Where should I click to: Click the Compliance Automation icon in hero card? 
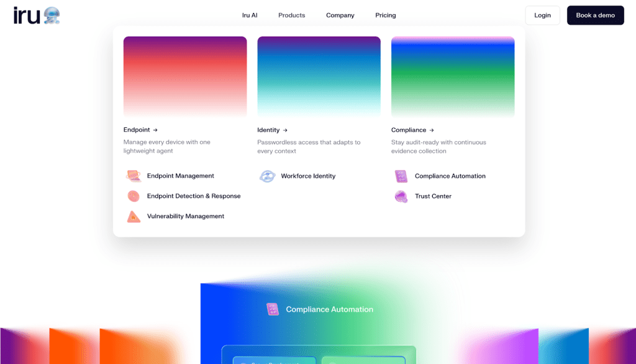point(272,309)
